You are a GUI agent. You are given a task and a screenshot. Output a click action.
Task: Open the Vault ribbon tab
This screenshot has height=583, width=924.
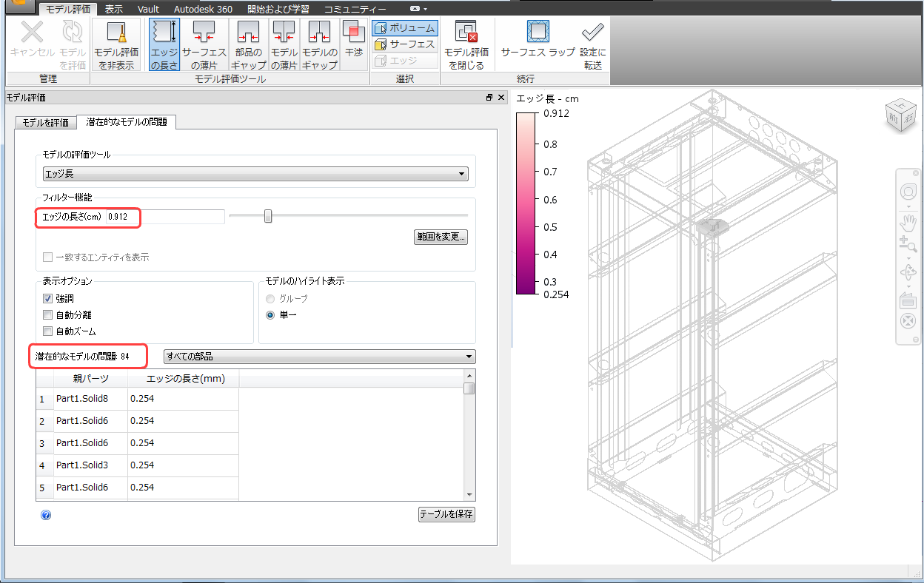148,10
